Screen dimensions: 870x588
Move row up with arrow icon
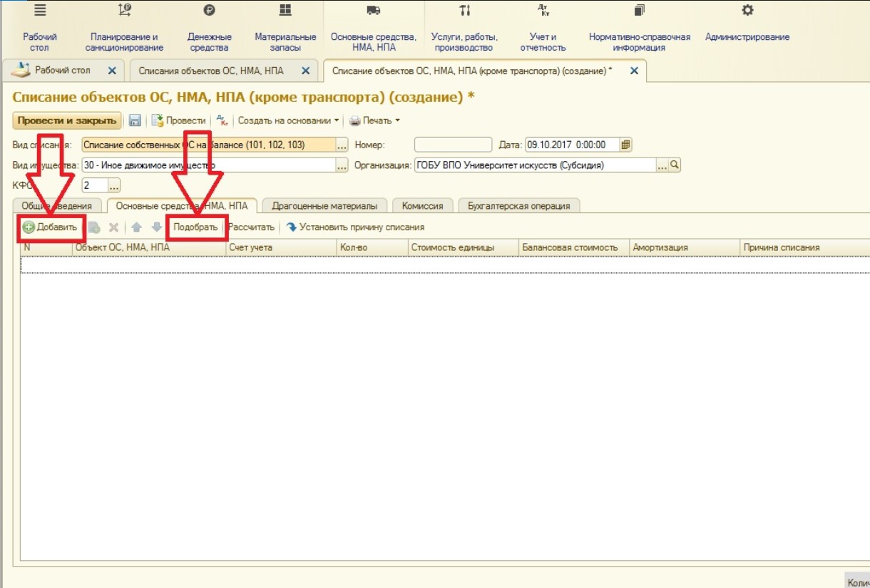pos(137,227)
